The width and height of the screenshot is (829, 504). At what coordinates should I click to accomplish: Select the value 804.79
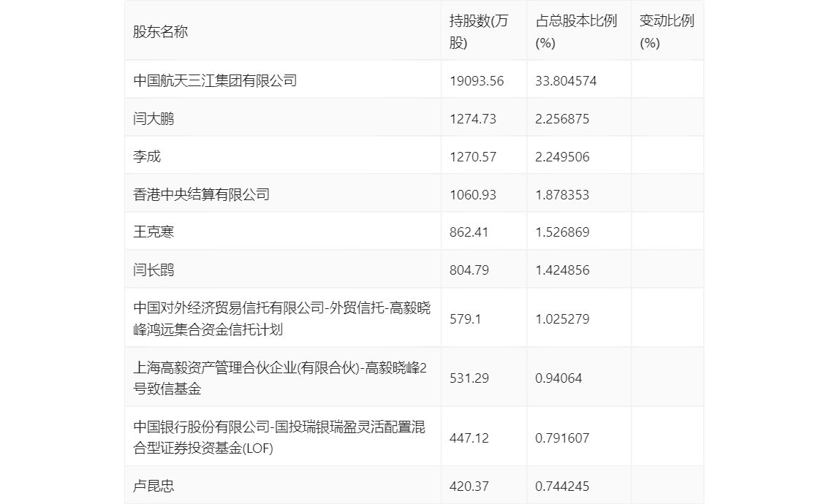coord(469,270)
